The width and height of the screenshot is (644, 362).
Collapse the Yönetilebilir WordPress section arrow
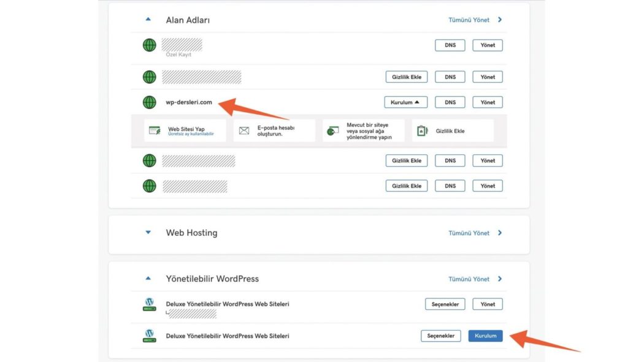click(x=148, y=278)
